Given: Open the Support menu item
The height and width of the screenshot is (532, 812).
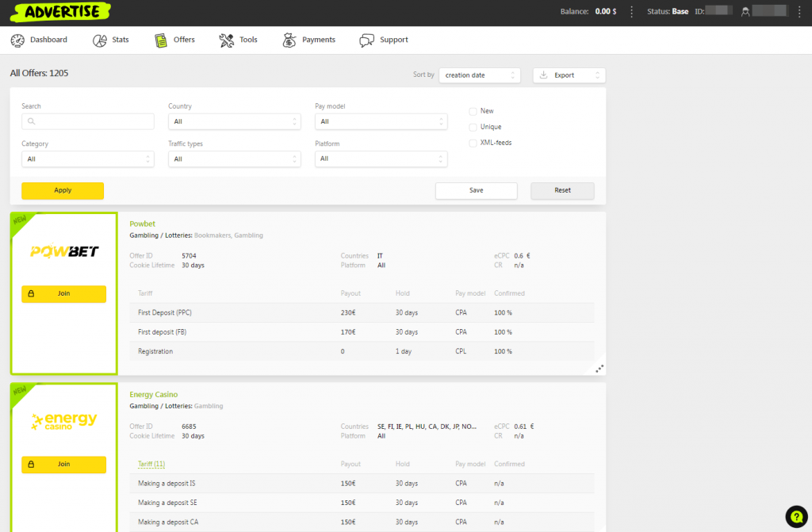Looking at the screenshot, I should coord(384,40).
